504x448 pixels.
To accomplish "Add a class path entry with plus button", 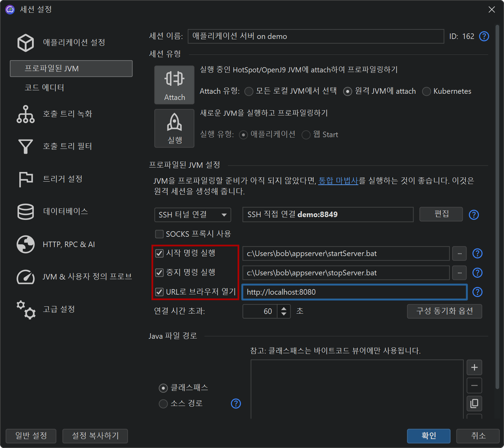I will pyautogui.click(x=474, y=367).
